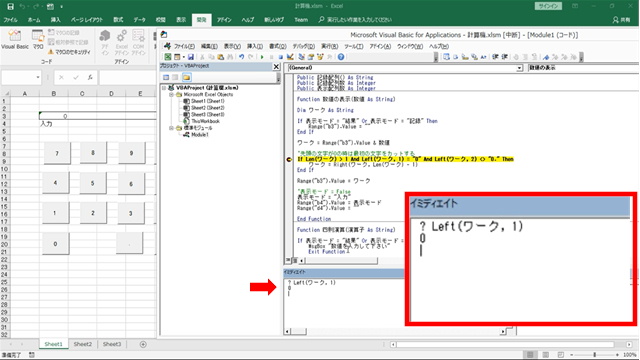The height and width of the screenshot is (360, 640).
Task: Switch to the Excel データ ribbon tab
Action: 139,20
